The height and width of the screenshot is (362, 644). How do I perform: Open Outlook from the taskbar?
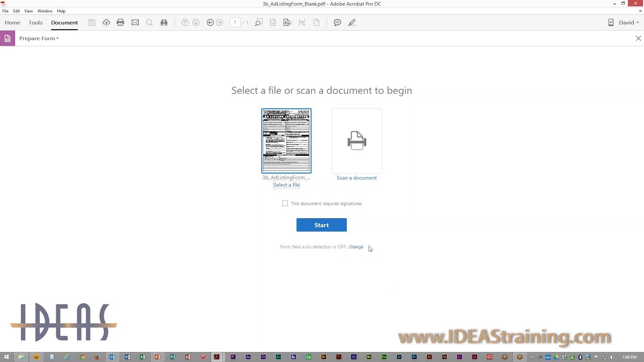coord(112,357)
